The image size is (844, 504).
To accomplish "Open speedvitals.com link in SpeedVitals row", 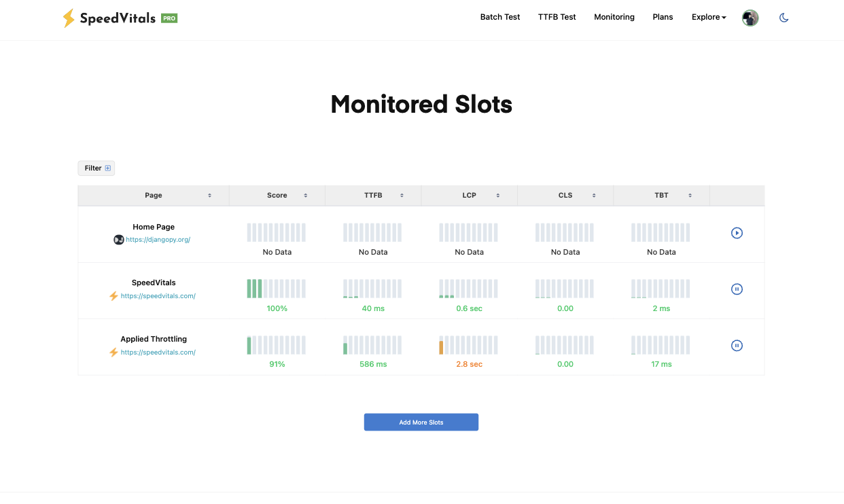I will click(158, 296).
